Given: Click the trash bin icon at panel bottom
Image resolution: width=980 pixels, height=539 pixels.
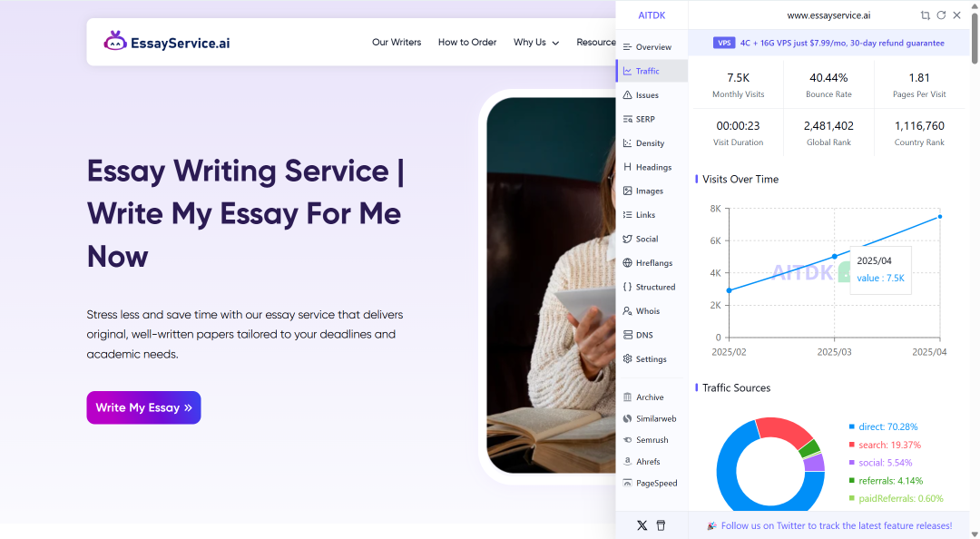Looking at the screenshot, I should coord(661,525).
